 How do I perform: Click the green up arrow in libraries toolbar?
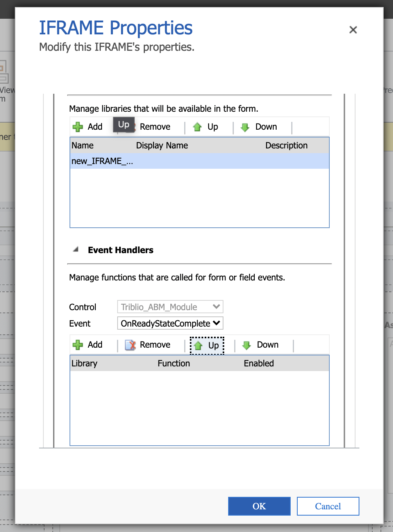click(x=197, y=127)
